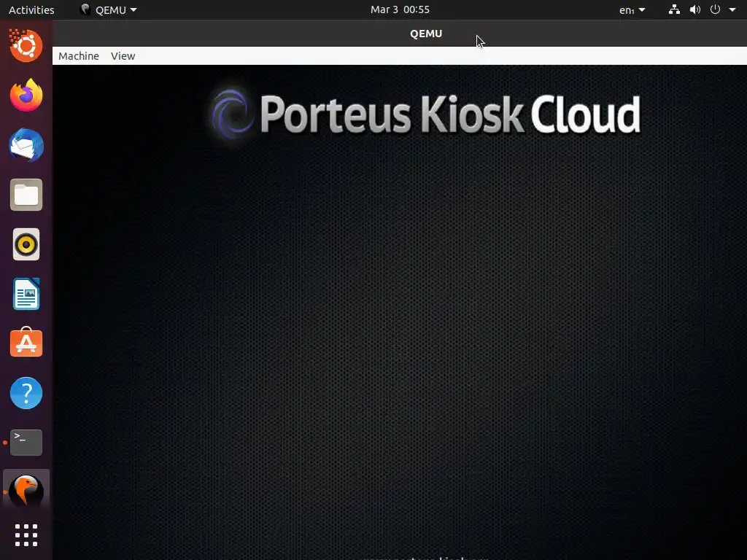The height and width of the screenshot is (560, 747).
Task: Open Ubuntu Software from the dock
Action: (x=26, y=343)
